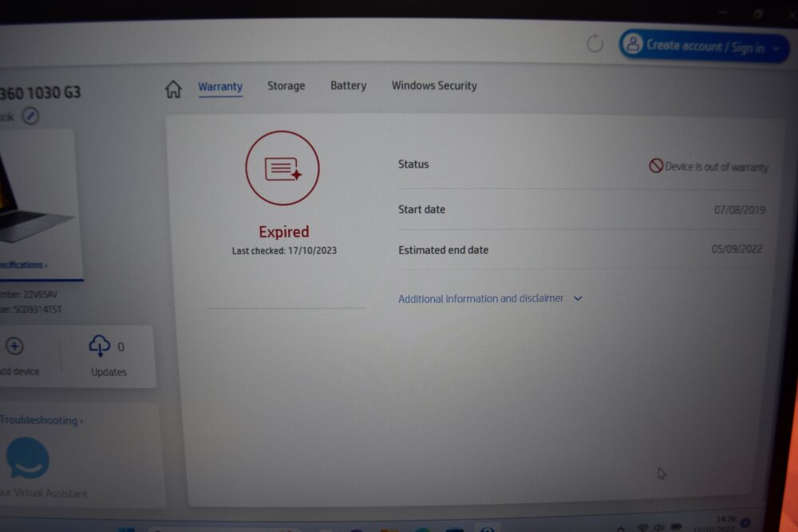Click 'Device is out of warranty' text
798x532 pixels.
(x=717, y=167)
